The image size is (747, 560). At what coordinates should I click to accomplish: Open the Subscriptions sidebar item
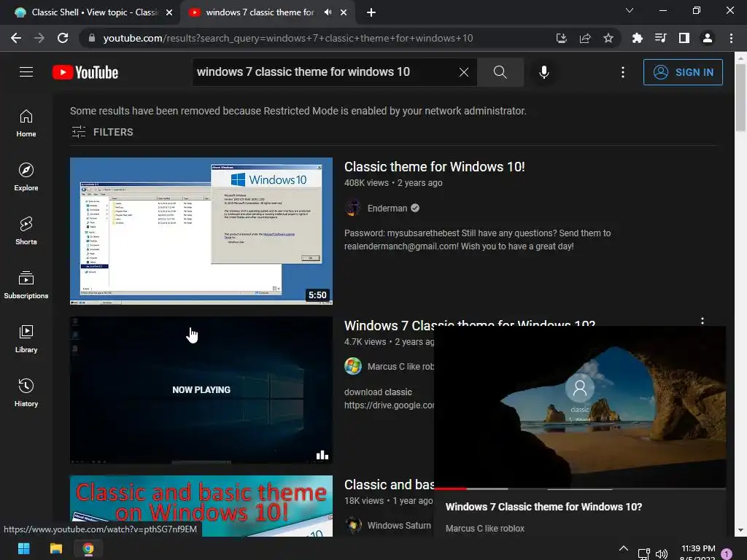pos(26,285)
